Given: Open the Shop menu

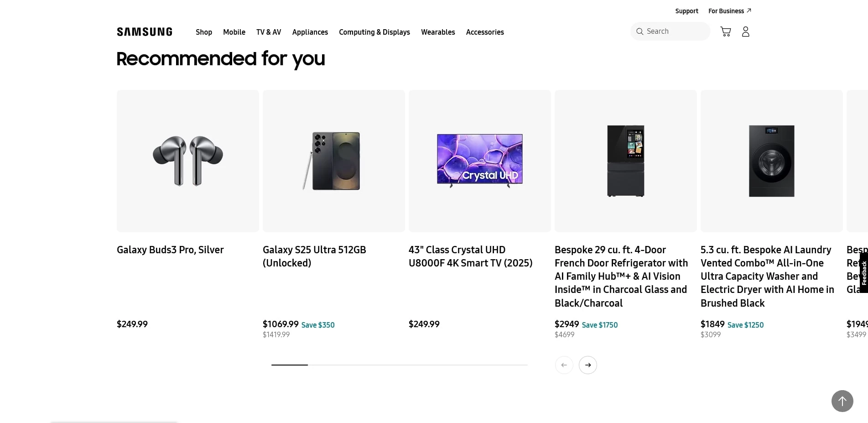Looking at the screenshot, I should coord(204,32).
